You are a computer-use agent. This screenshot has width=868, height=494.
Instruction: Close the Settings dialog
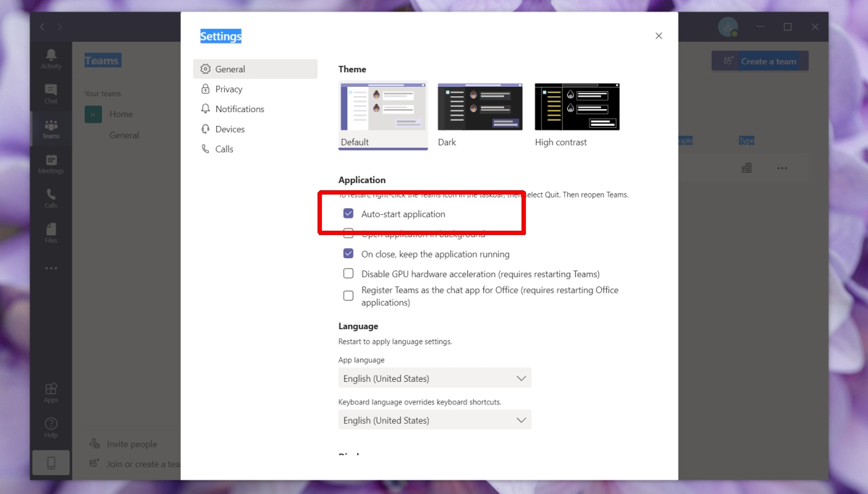658,36
